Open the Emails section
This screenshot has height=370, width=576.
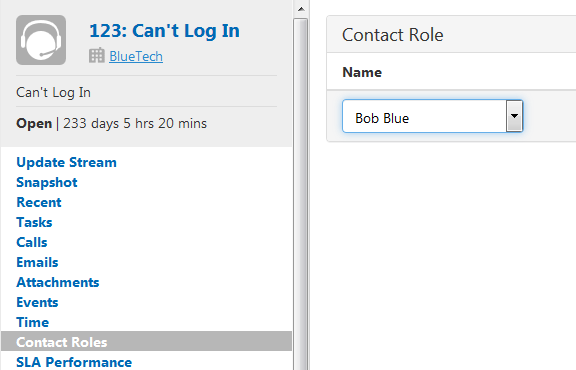pos(37,262)
